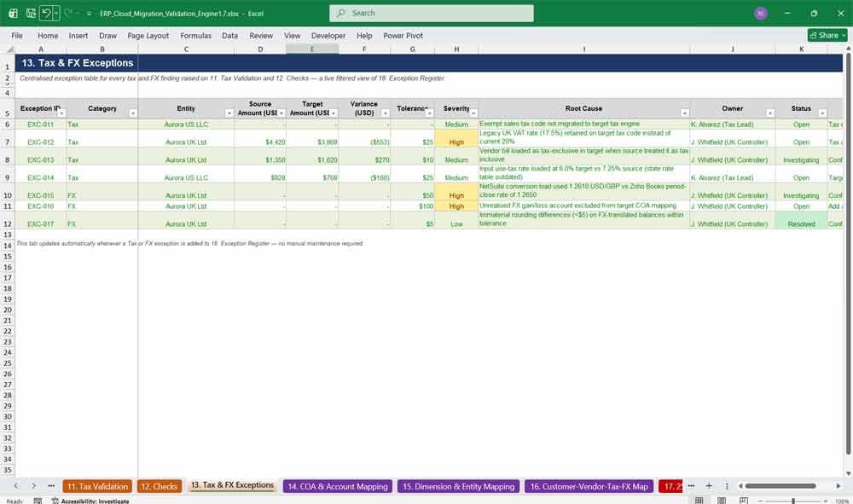Switch to Page Break Preview icon
The height and width of the screenshot is (504, 853).
tap(743, 501)
